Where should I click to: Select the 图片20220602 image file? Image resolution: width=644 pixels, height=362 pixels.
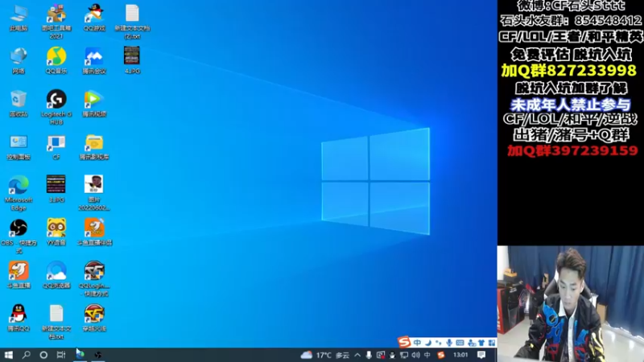pyautogui.click(x=94, y=193)
